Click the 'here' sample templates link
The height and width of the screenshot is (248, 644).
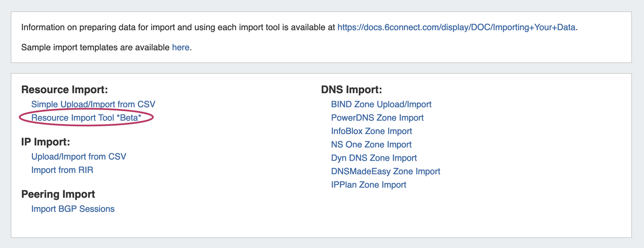pos(181,48)
